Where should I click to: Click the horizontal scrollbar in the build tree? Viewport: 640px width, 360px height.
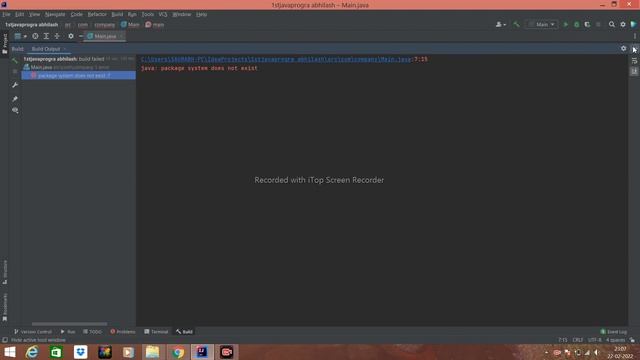click(69, 324)
